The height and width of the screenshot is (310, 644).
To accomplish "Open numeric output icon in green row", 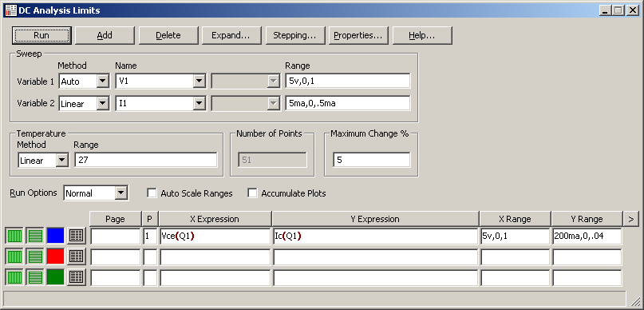I will 77,277.
